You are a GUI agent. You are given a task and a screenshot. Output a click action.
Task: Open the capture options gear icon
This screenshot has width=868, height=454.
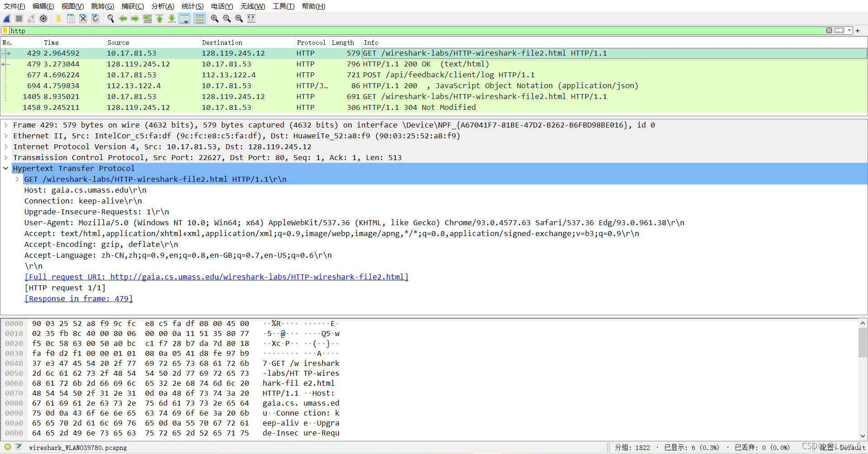(43, 19)
